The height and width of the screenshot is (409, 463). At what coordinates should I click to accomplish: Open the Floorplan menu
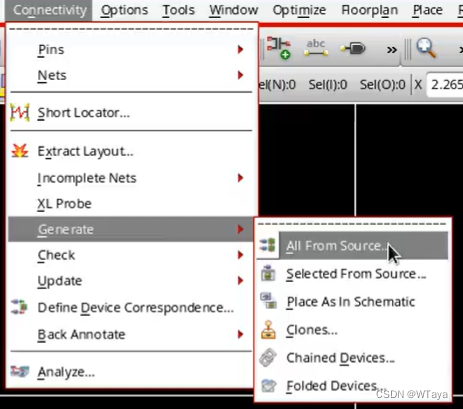[x=369, y=10]
